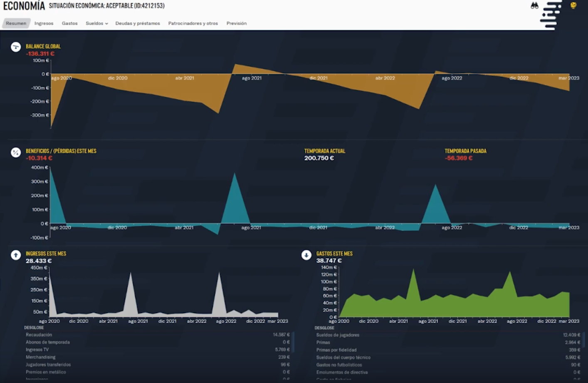Switch to the Resumen tab

point(16,23)
